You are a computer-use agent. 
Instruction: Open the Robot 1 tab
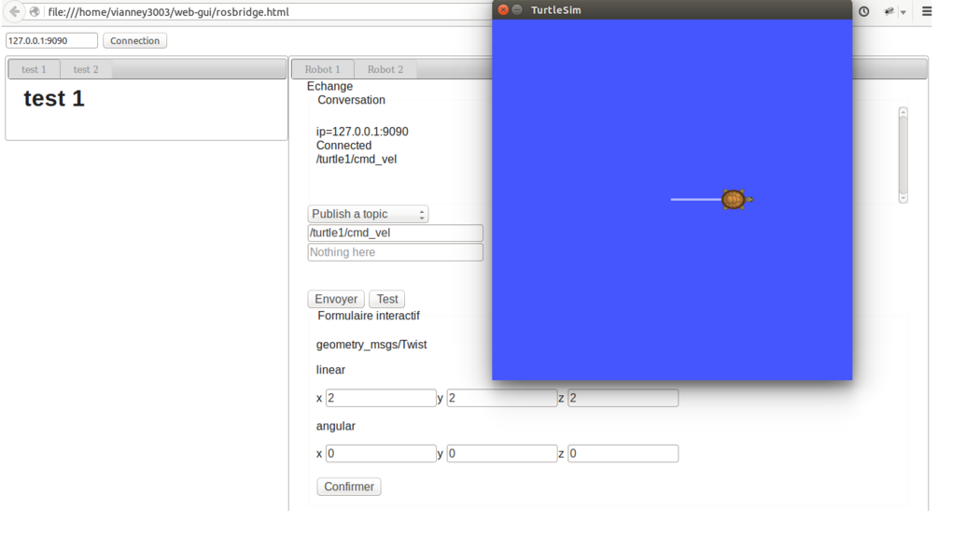[322, 69]
